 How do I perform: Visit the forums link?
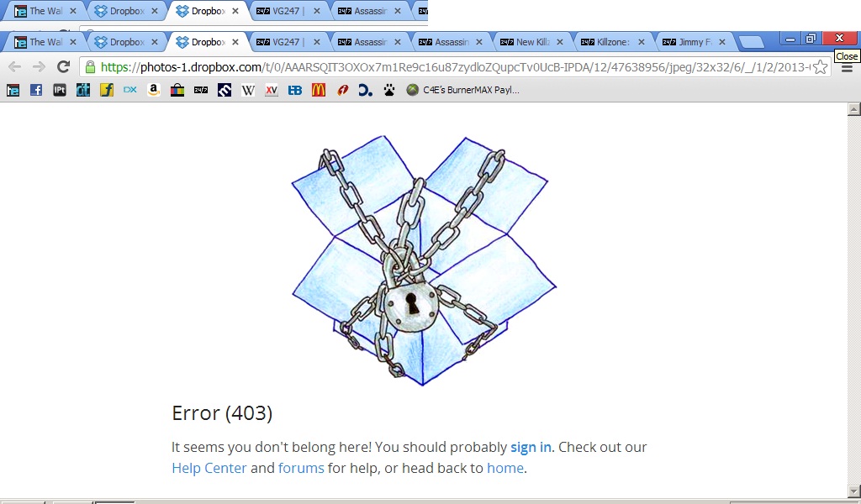pos(301,468)
